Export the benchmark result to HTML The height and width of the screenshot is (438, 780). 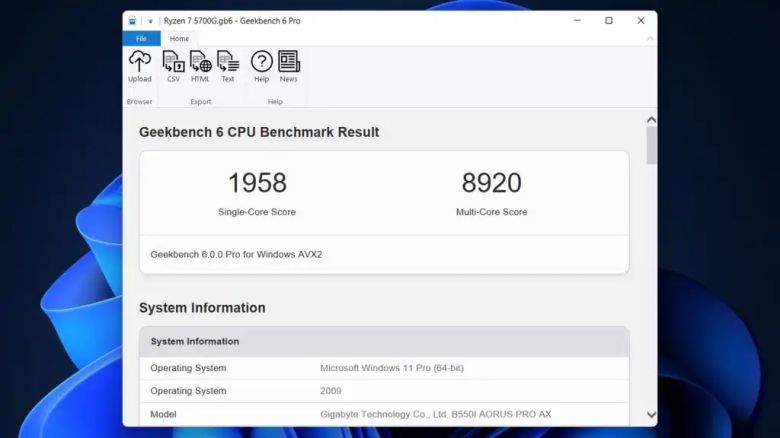(200, 66)
